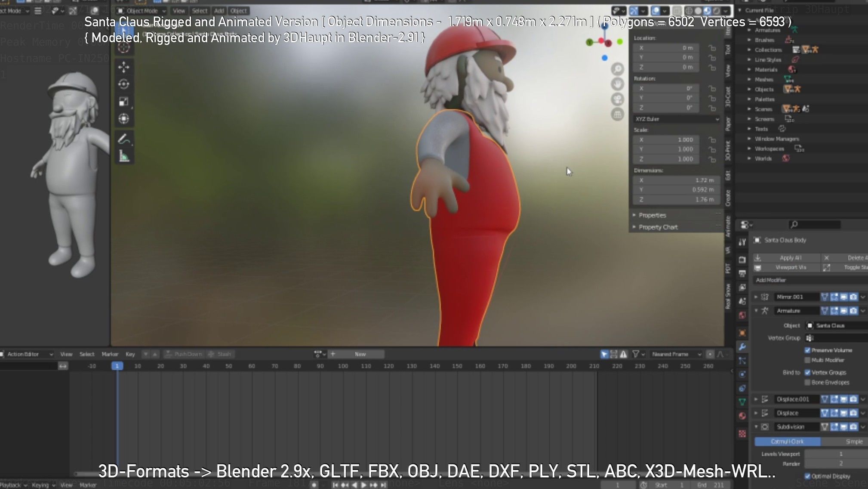Screen dimensions: 868x489
Task: Open the Object properties orange square tab
Action: click(742, 333)
